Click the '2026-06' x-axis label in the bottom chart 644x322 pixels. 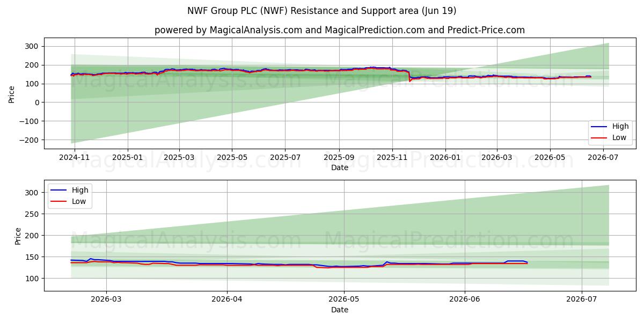click(x=464, y=299)
